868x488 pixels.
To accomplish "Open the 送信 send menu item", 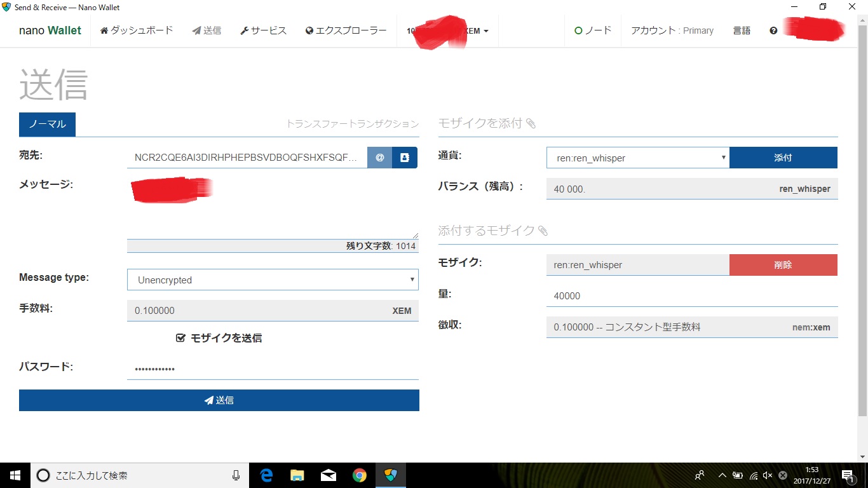I will point(207,30).
